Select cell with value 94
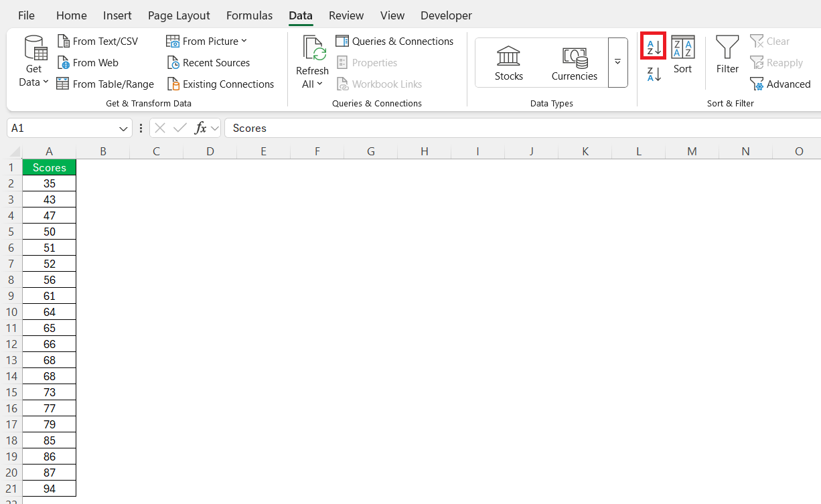 tap(50, 489)
